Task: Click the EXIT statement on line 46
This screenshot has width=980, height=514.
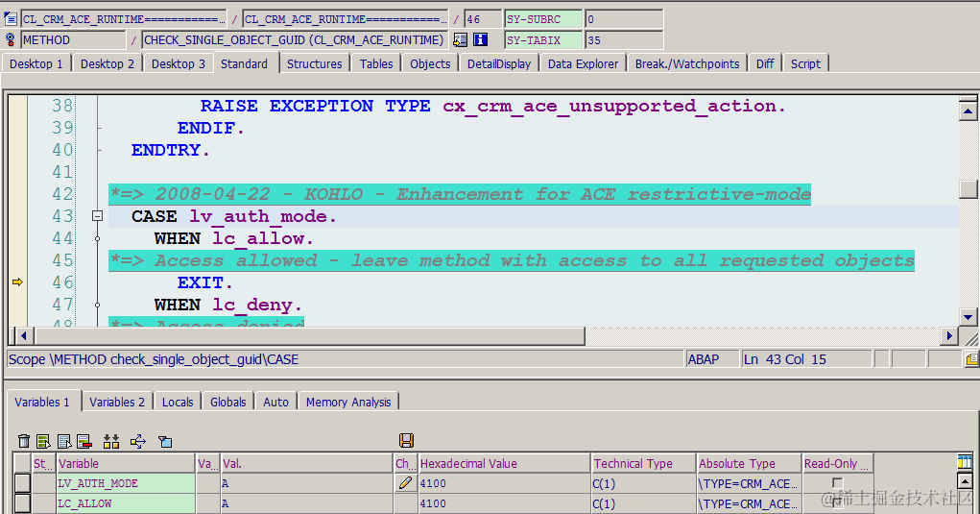Action: [x=205, y=282]
